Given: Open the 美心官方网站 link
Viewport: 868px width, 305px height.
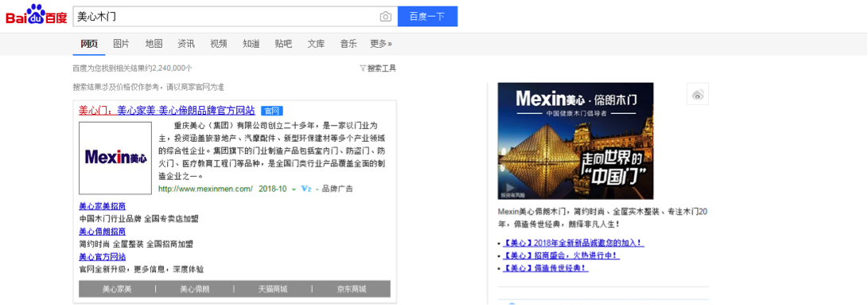Looking at the screenshot, I should pyautogui.click(x=103, y=256).
